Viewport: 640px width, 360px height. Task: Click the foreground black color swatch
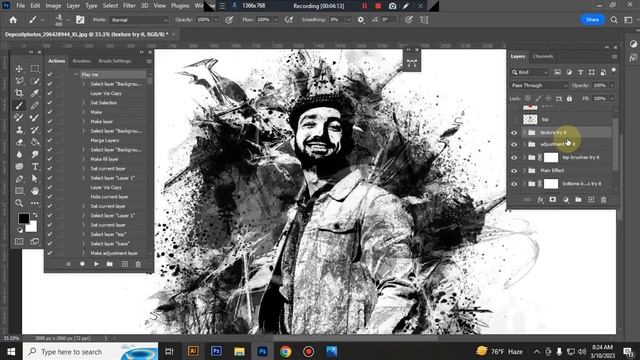pyautogui.click(x=23, y=218)
